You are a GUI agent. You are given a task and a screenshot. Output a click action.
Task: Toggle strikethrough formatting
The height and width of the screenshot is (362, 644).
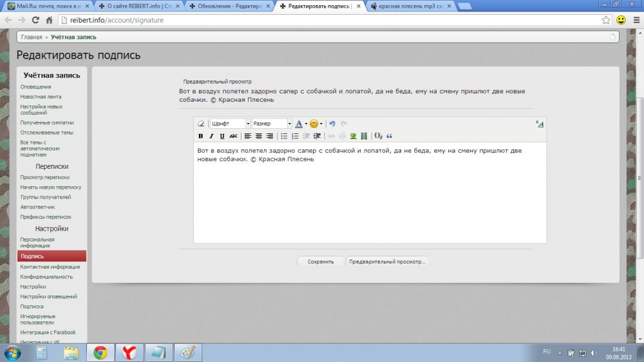[x=233, y=136]
